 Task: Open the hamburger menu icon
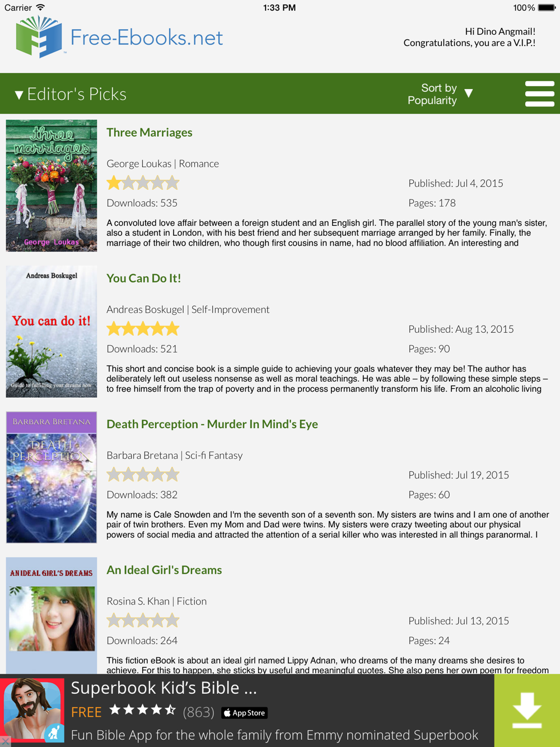pos(539,94)
